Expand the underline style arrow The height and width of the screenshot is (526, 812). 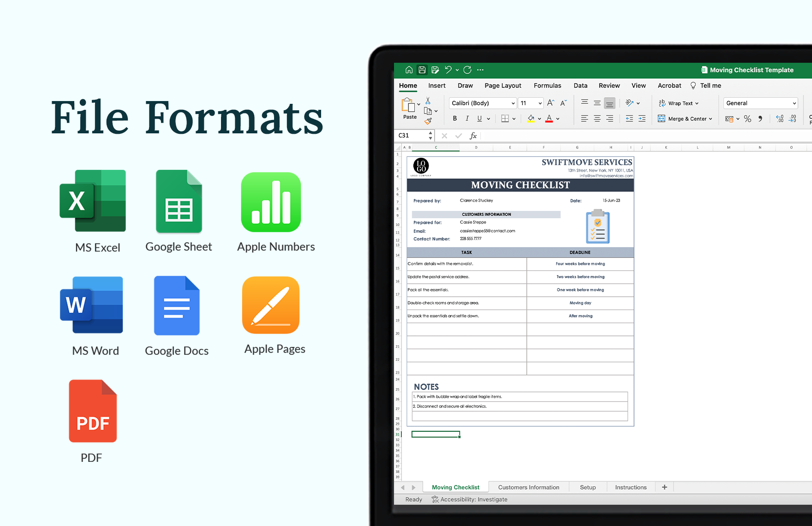pos(489,119)
